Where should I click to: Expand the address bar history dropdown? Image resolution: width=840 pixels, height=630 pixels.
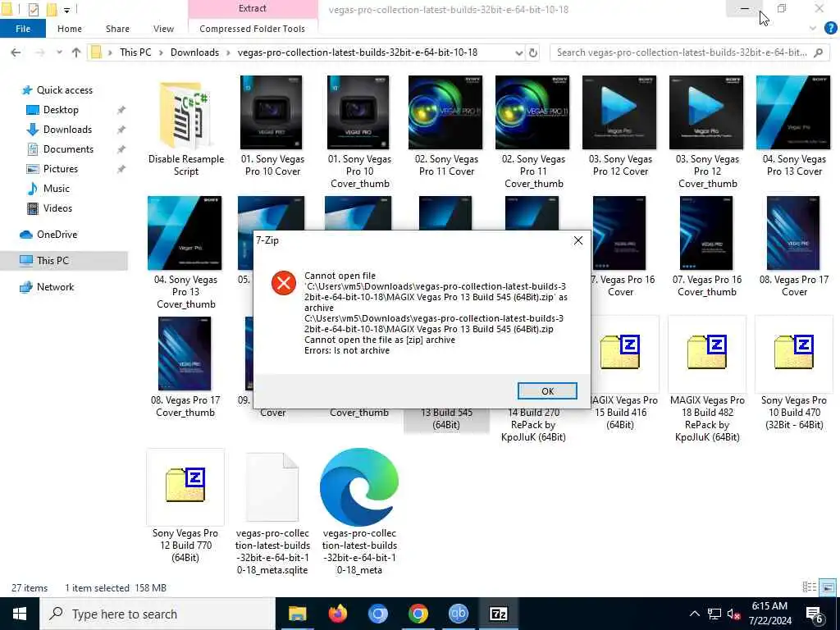click(x=518, y=52)
